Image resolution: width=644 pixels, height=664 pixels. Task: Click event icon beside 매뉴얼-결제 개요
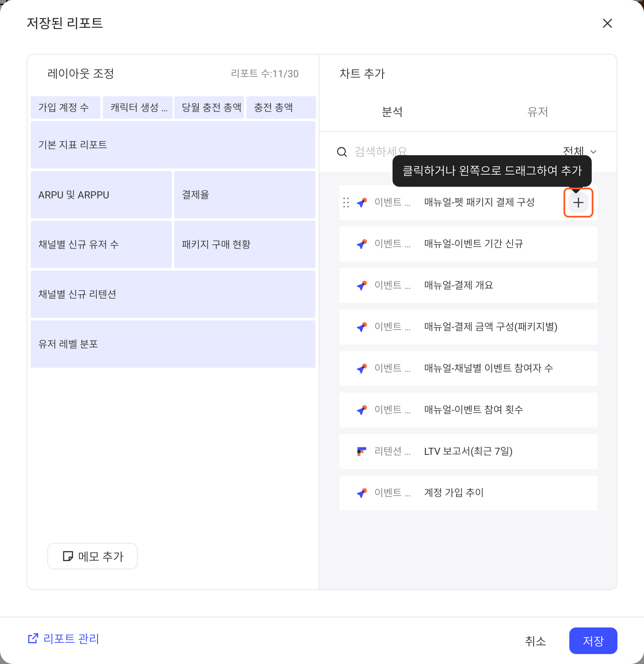(x=362, y=286)
